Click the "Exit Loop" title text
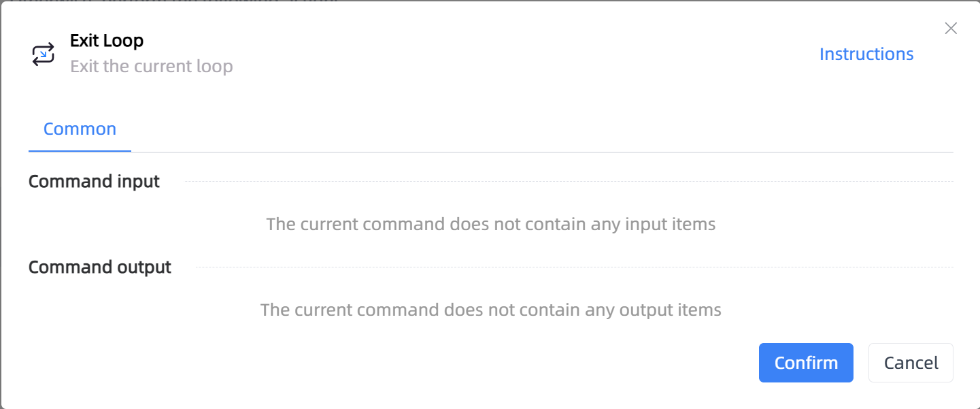Image resolution: width=980 pixels, height=409 pixels. coord(107,41)
